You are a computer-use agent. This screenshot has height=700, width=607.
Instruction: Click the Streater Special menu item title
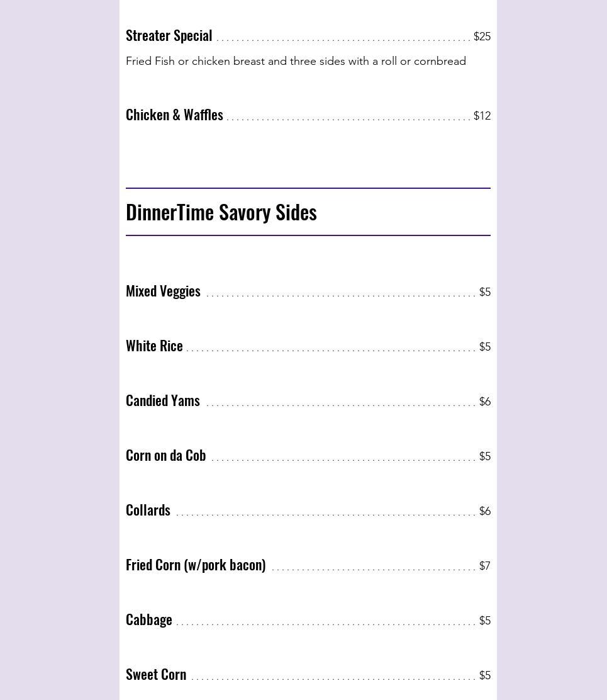[x=169, y=36]
